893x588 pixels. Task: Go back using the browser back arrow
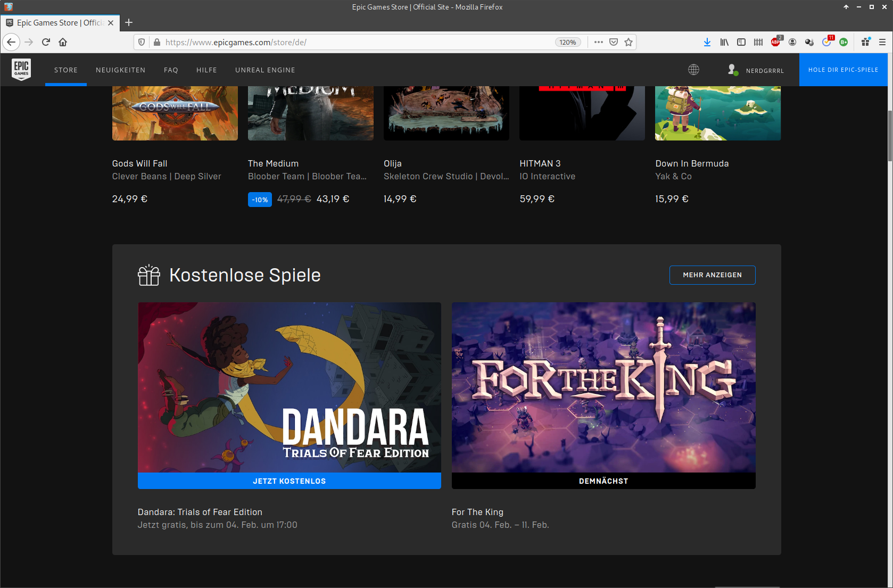[x=11, y=42]
